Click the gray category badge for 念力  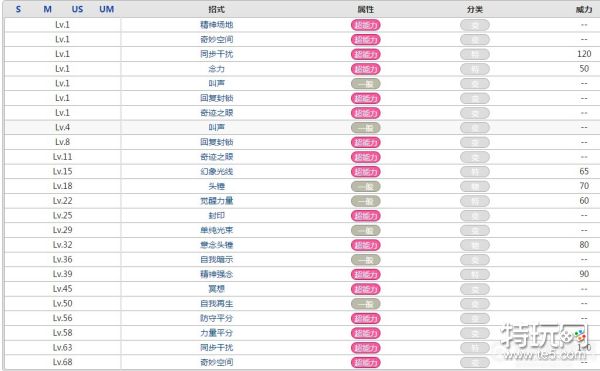(x=475, y=69)
